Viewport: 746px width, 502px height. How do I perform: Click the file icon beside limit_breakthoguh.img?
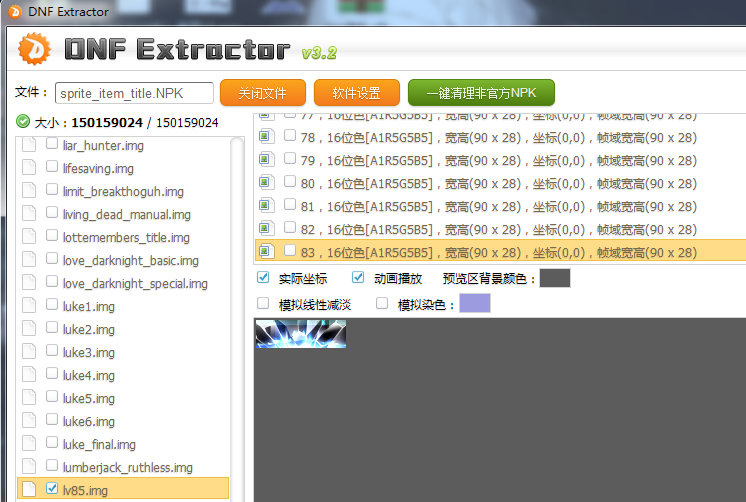point(29,190)
